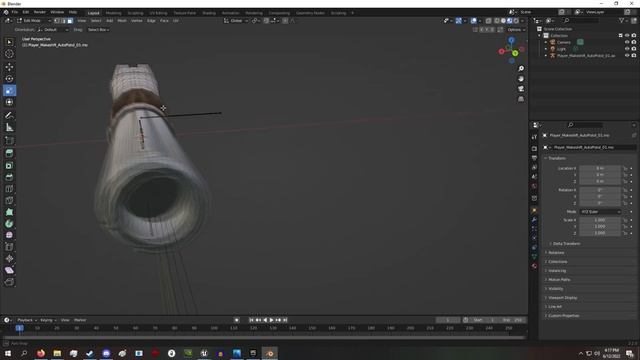Image resolution: width=640 pixels, height=360 pixels.
Task: Select the Poly Build tool
Action: point(9,212)
